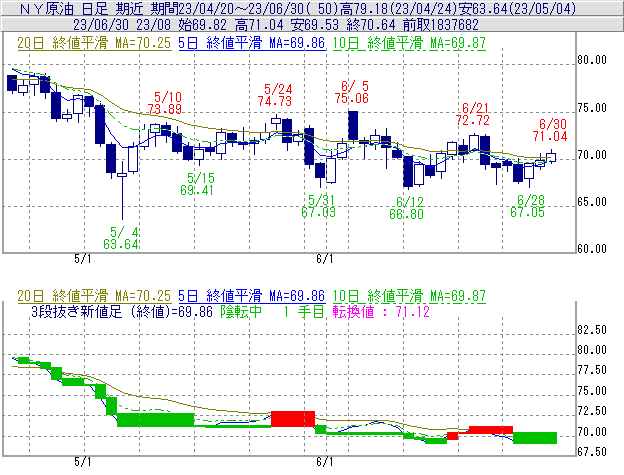
Task: Click the 82.50 axis label in lower chart
Action: (x=592, y=330)
